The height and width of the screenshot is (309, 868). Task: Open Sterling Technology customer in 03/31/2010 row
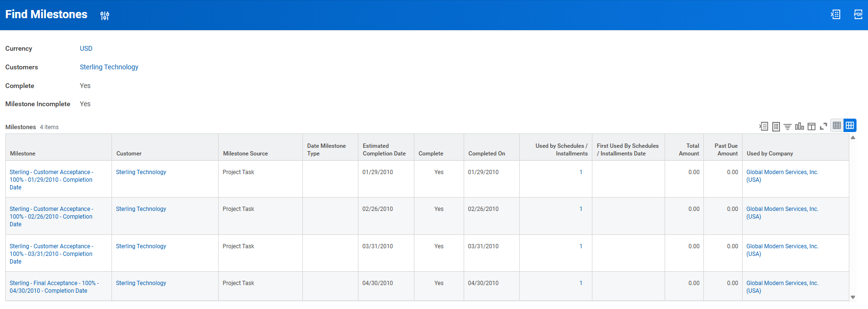[x=141, y=246]
